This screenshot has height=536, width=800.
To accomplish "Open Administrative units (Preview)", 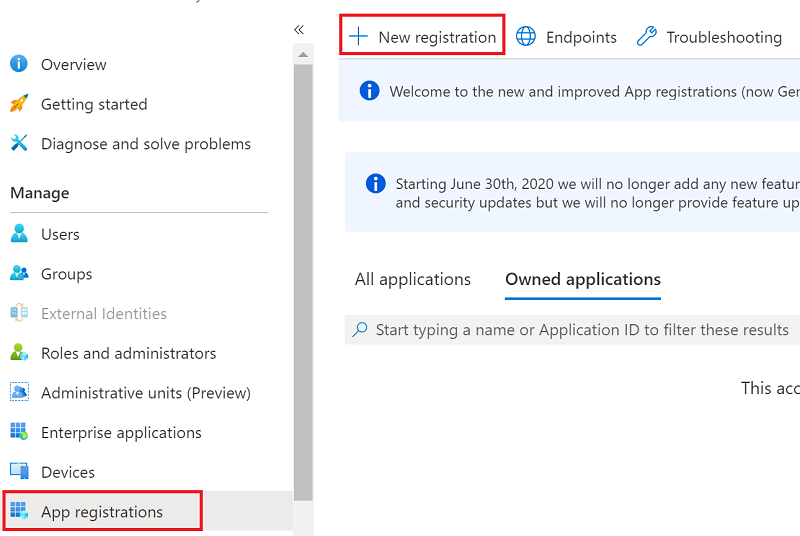I will [145, 393].
